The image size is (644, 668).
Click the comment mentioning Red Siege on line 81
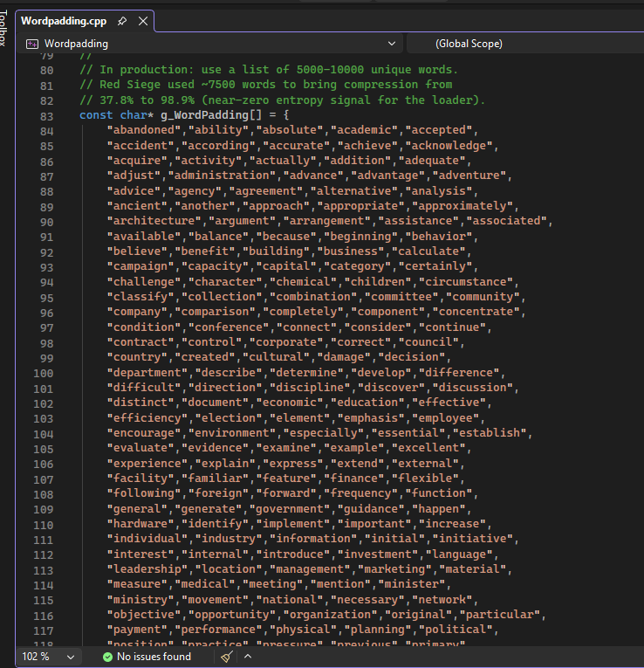click(265, 85)
